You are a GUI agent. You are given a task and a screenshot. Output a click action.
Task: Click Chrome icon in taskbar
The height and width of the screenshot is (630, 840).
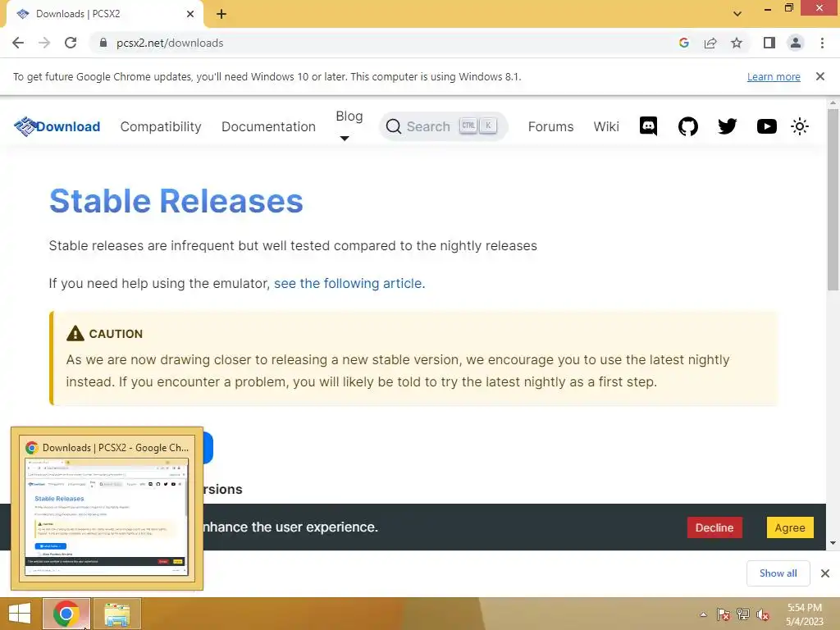[x=66, y=614]
